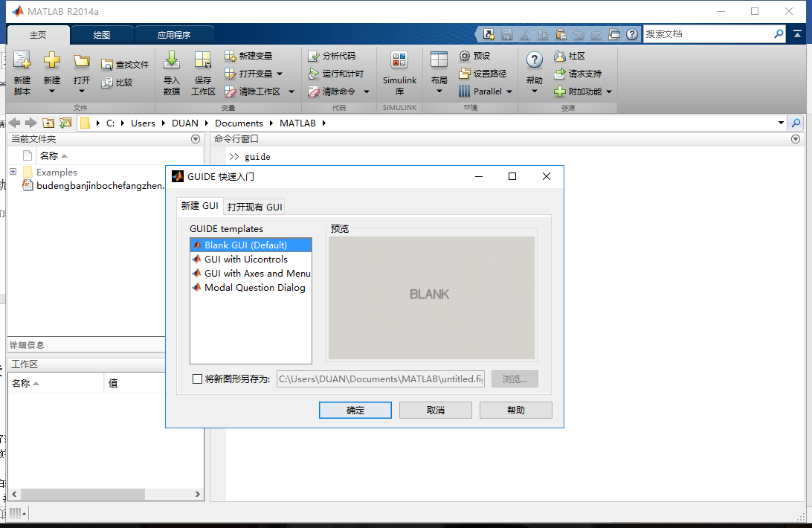This screenshot has width=812, height=528.
Task: Open Preferences (预设)
Action: [x=475, y=56]
